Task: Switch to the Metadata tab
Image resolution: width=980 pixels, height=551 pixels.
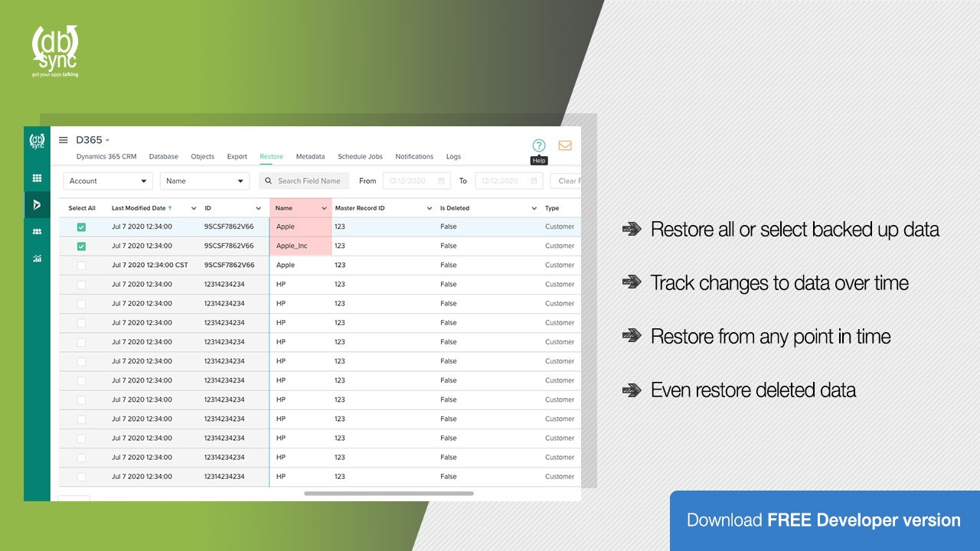Action: [310, 157]
